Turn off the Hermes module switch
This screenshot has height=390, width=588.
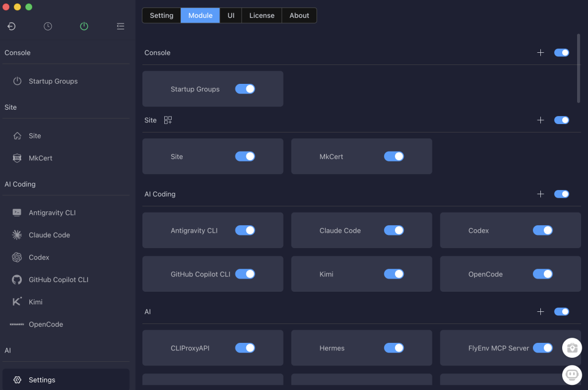pyautogui.click(x=394, y=348)
